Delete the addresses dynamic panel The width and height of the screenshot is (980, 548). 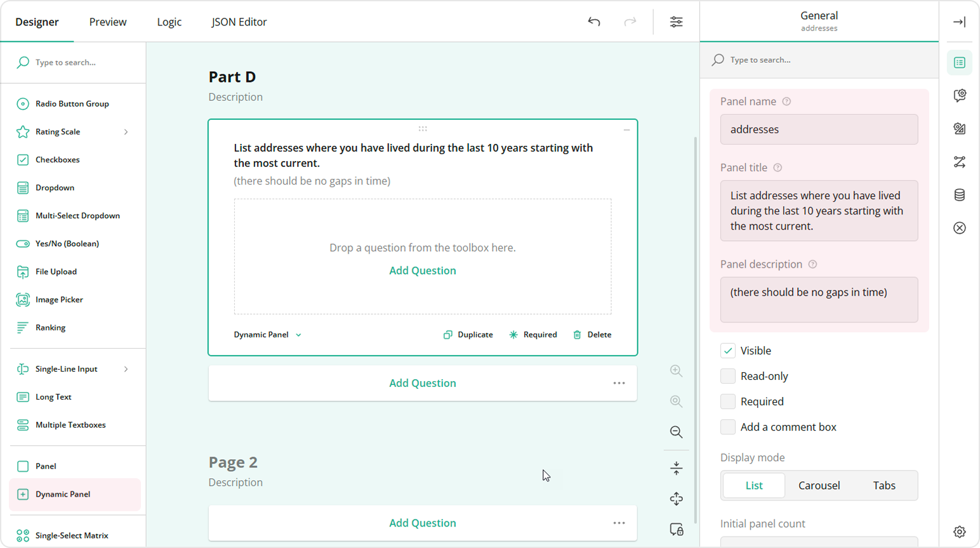[x=591, y=334]
